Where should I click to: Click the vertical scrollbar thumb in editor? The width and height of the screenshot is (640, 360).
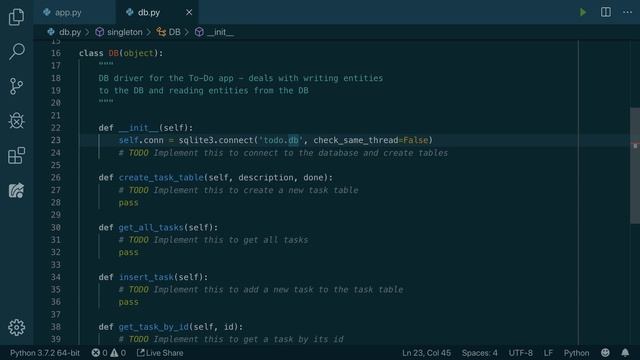(635, 165)
